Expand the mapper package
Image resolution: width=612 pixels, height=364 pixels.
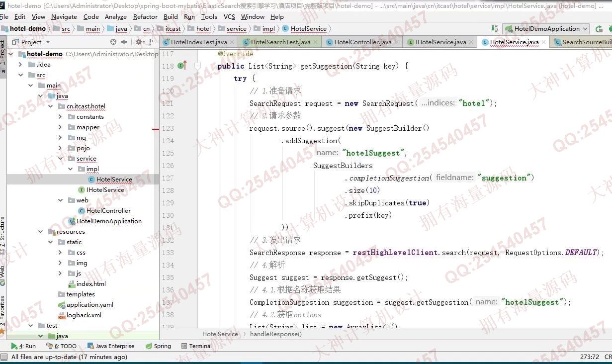click(x=60, y=127)
